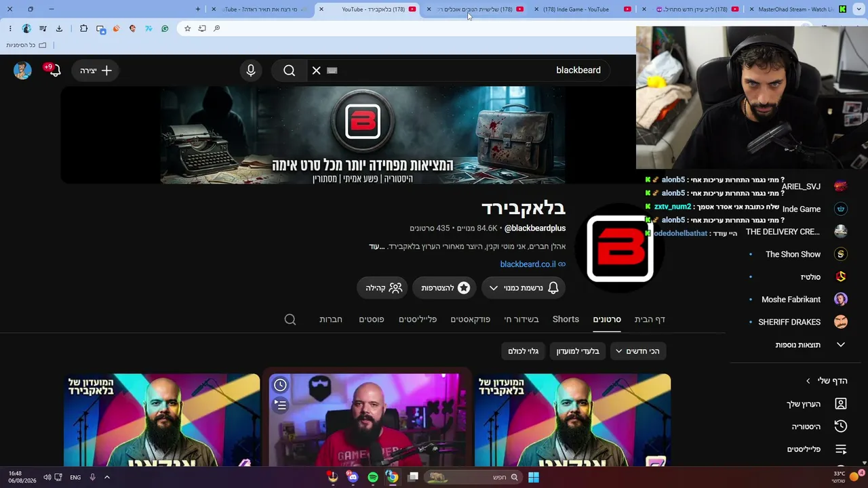The image size is (868, 488).
Task: Add middle video to Watch Later
Action: click(x=280, y=385)
